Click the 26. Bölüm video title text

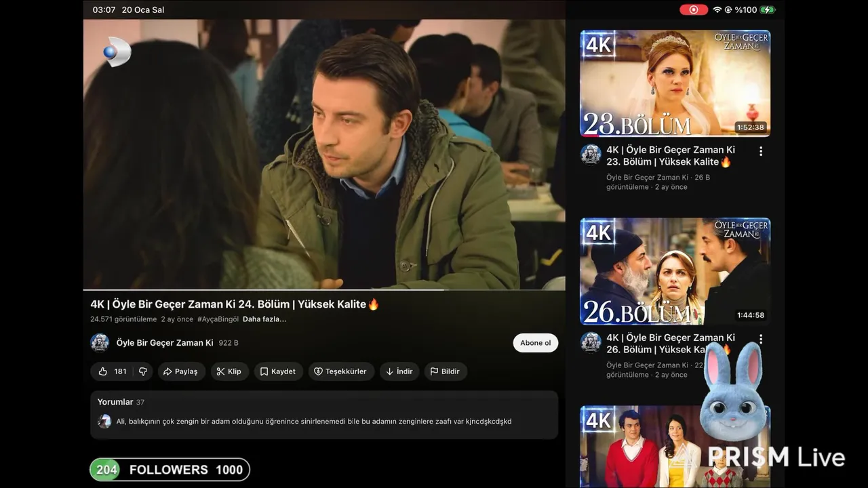pos(671,344)
